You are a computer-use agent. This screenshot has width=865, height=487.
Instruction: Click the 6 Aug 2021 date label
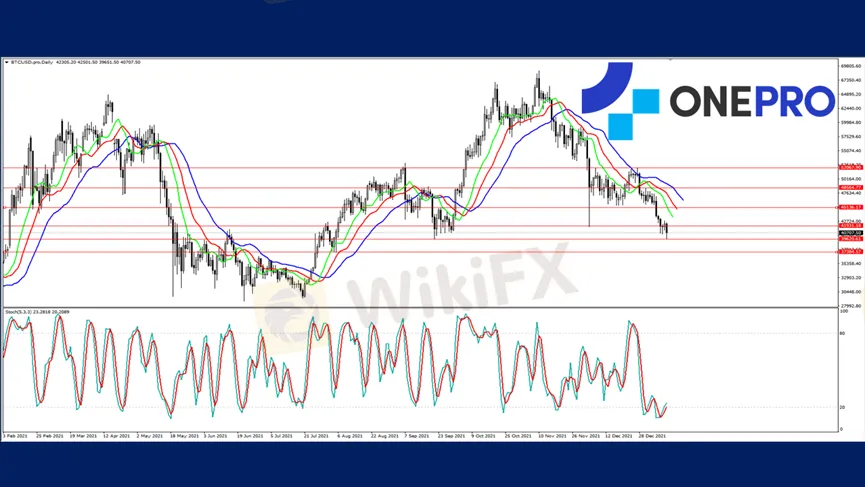350,436
